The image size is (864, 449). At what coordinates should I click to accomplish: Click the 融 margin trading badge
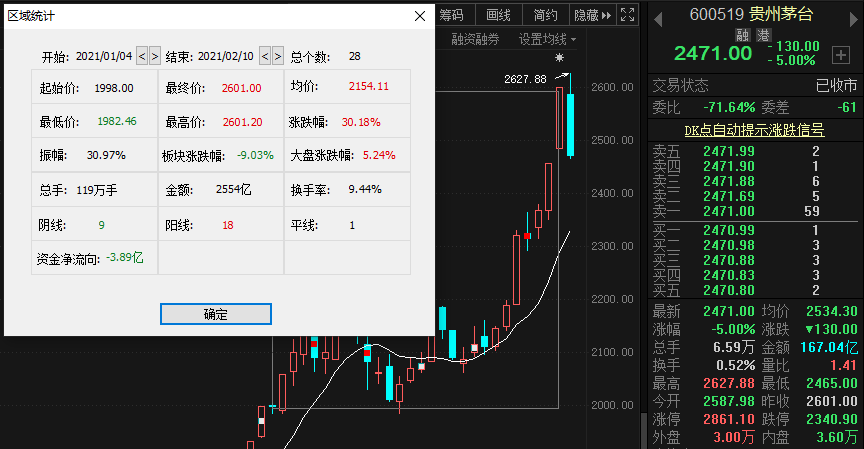point(742,35)
